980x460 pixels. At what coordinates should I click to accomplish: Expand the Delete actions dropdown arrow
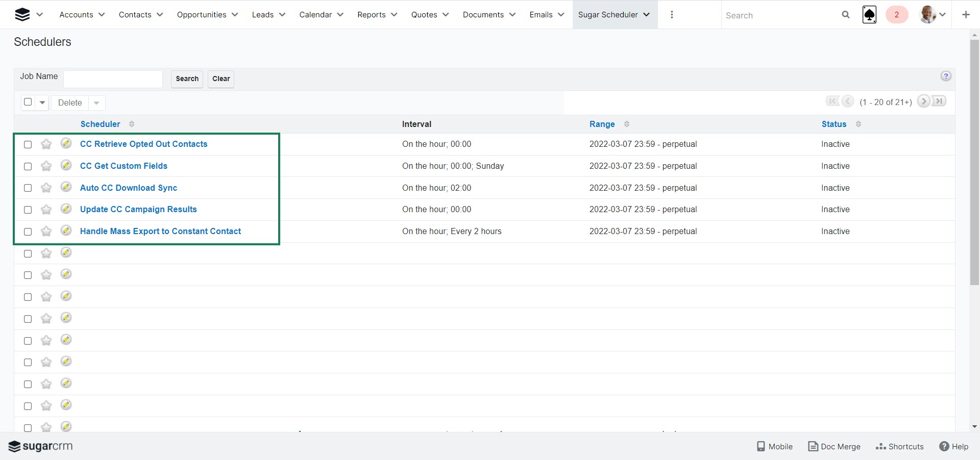(x=96, y=103)
